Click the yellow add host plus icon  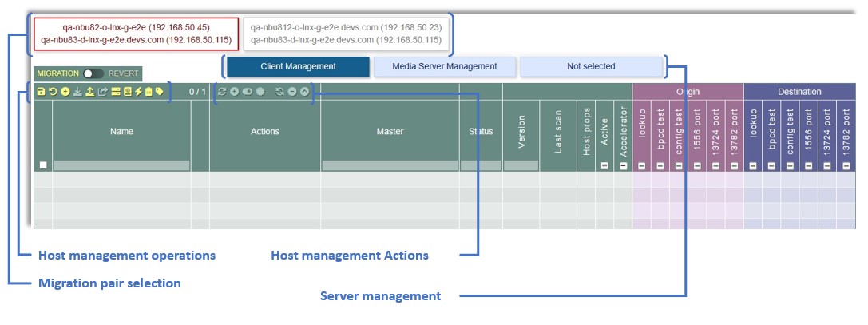pos(65,92)
